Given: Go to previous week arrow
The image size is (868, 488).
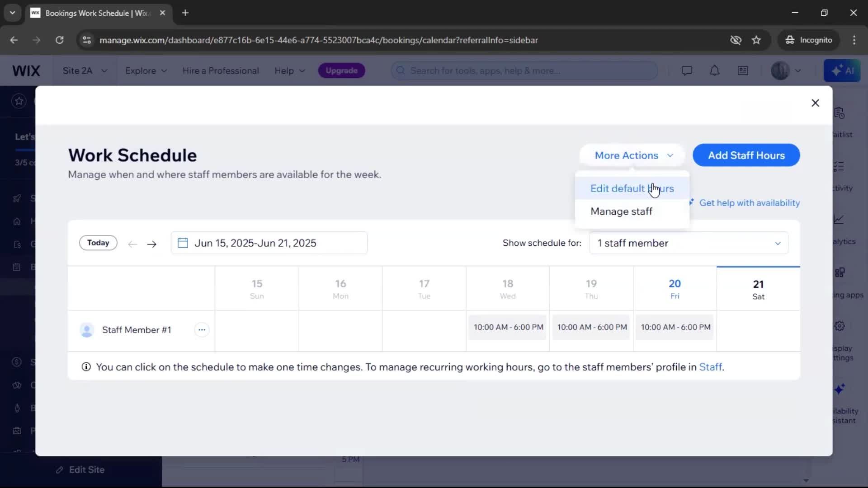Looking at the screenshot, I should click(132, 244).
